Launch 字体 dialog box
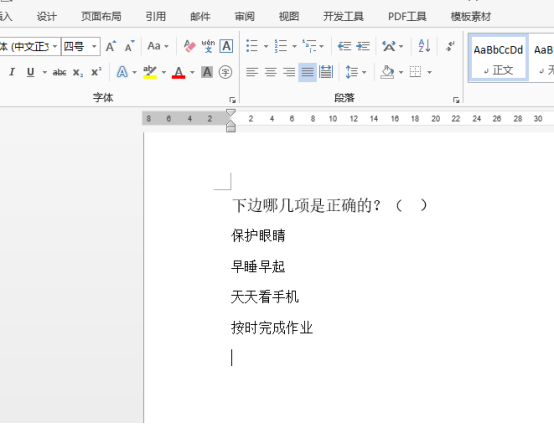This screenshot has height=424, width=554. [x=232, y=100]
